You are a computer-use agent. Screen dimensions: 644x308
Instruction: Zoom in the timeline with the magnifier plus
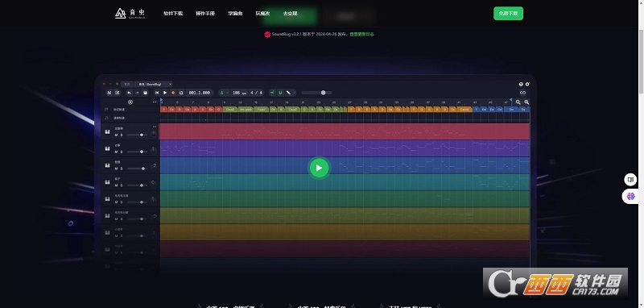(526, 102)
